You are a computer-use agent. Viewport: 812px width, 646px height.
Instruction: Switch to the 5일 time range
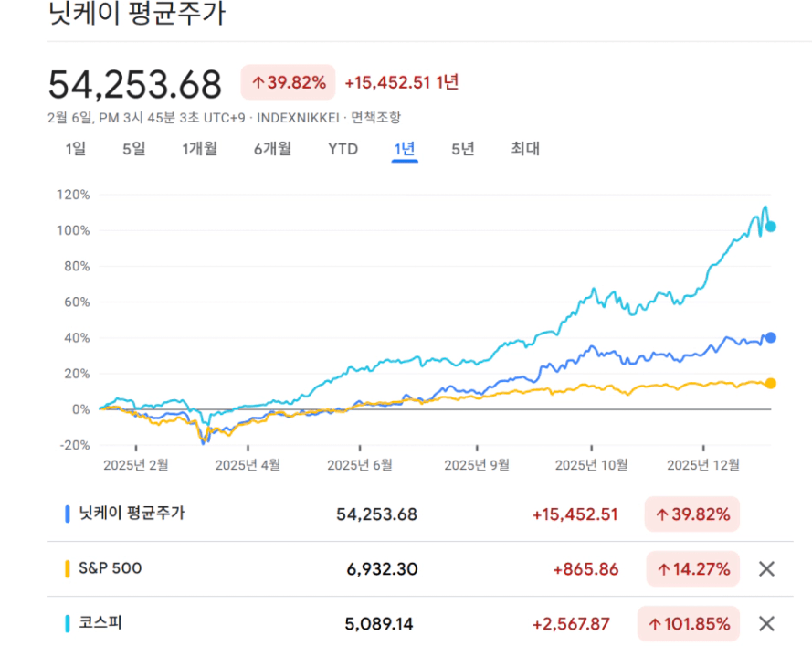133,149
